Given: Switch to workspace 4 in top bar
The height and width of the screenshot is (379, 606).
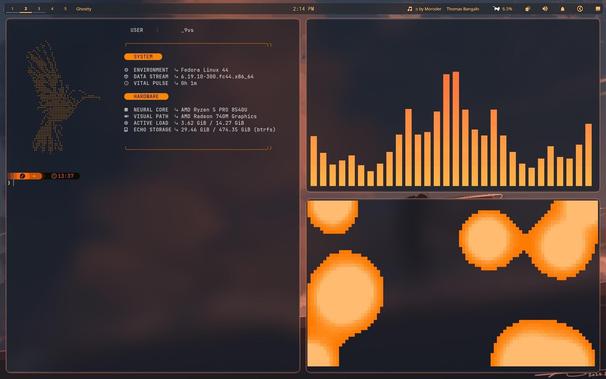Looking at the screenshot, I should coord(52,9).
